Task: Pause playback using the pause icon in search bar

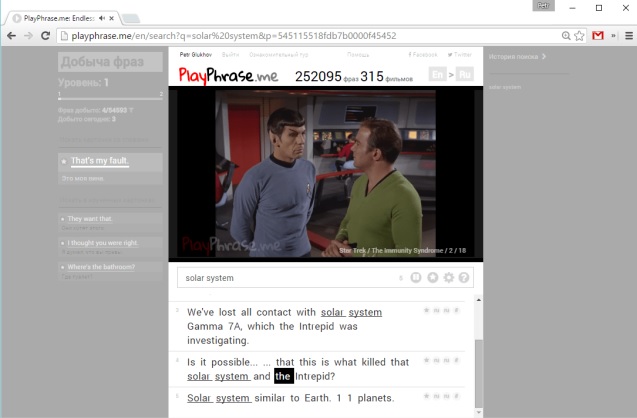Action: pyautogui.click(x=416, y=277)
